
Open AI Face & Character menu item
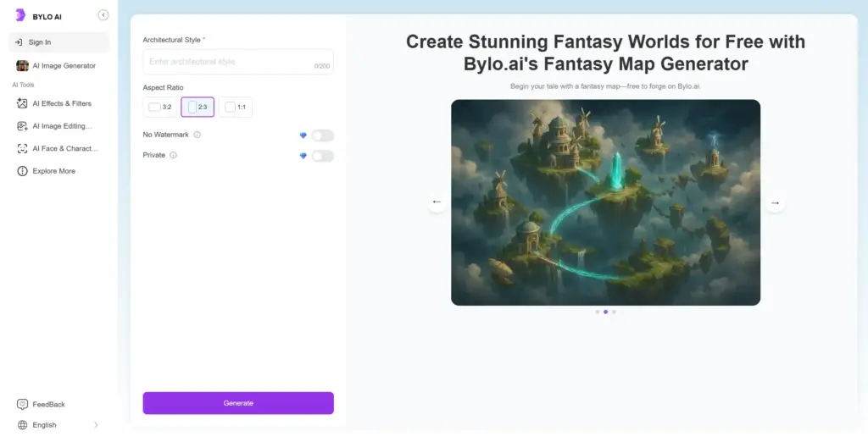coord(58,149)
